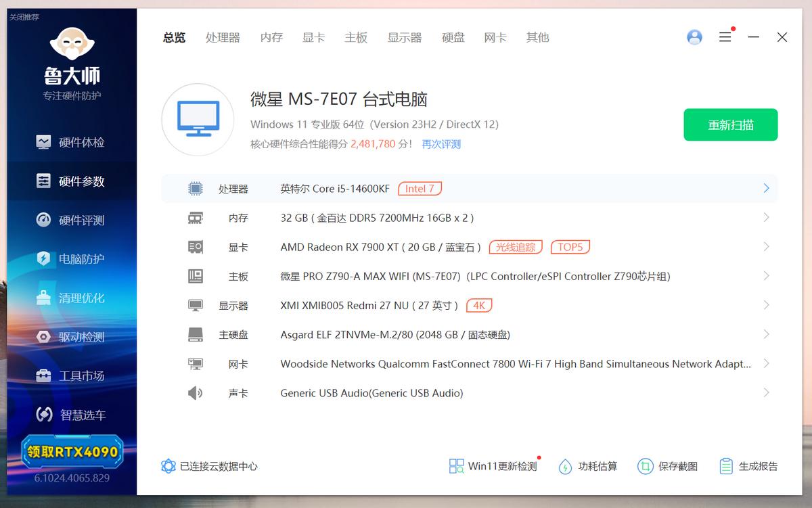Click version number 6.1024.4065.829
This screenshot has width=812, height=508.
point(72,478)
